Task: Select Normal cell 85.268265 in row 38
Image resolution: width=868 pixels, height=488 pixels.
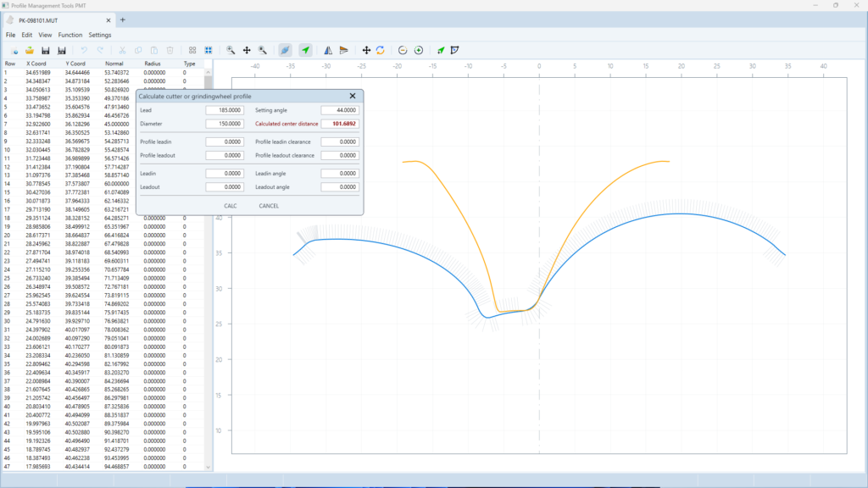Action: click(116, 390)
